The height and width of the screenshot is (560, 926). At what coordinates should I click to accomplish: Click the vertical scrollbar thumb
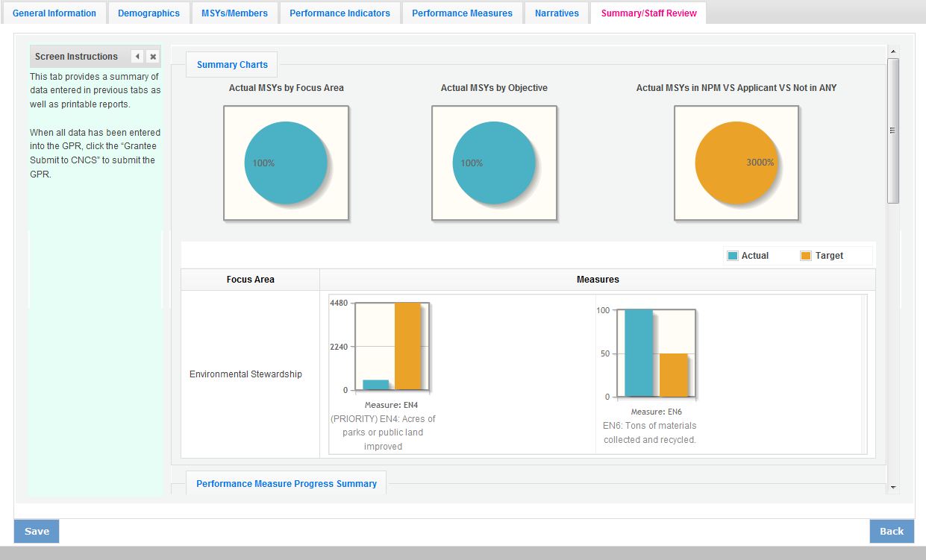893,130
